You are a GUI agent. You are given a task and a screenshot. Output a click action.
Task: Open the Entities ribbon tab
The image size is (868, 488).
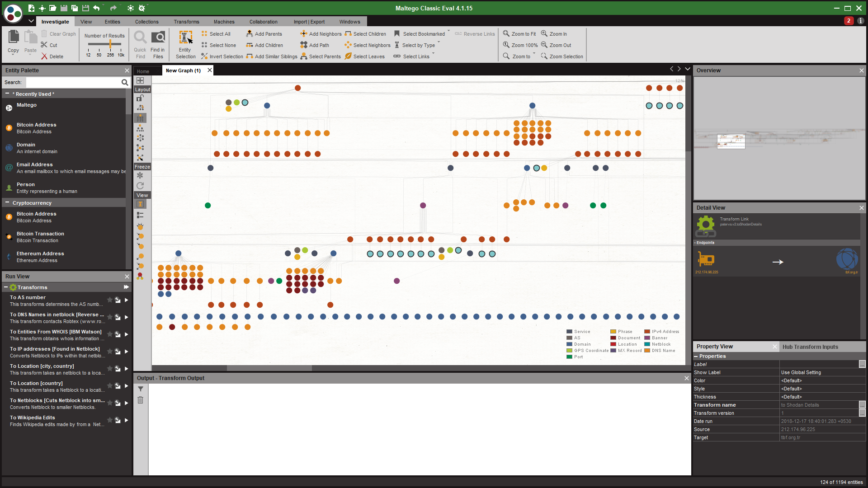coord(113,22)
